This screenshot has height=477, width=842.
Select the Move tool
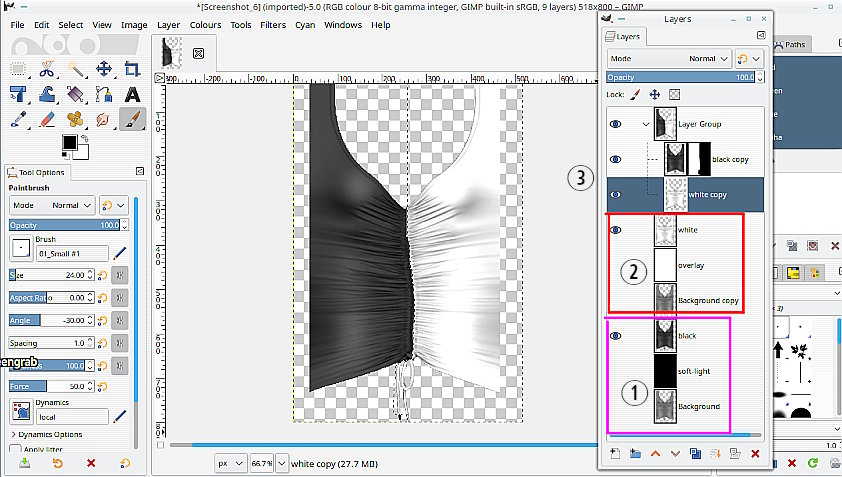103,69
